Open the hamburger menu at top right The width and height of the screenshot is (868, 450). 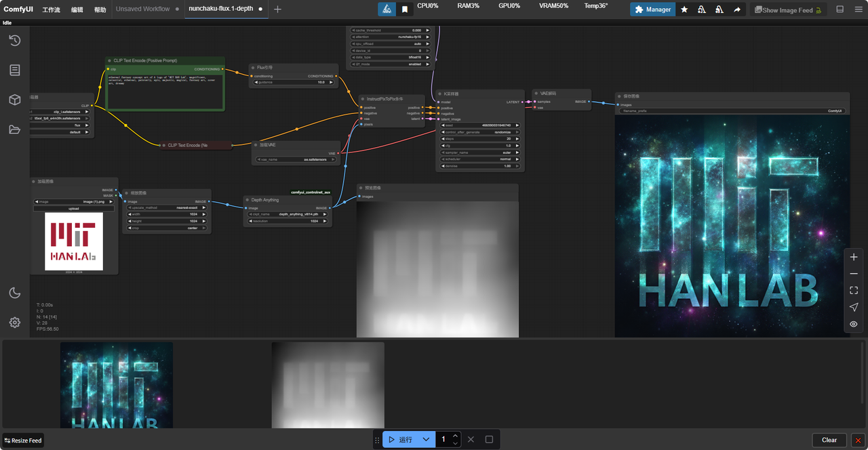tap(857, 9)
